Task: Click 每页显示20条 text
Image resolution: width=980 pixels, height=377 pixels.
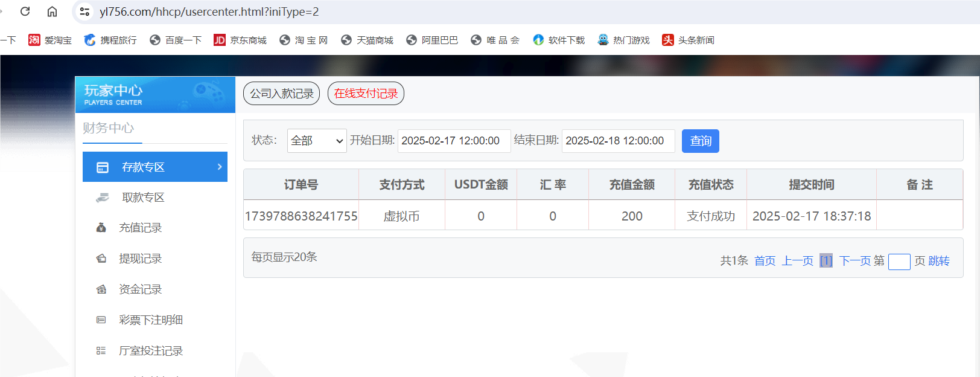Action: pyautogui.click(x=284, y=257)
